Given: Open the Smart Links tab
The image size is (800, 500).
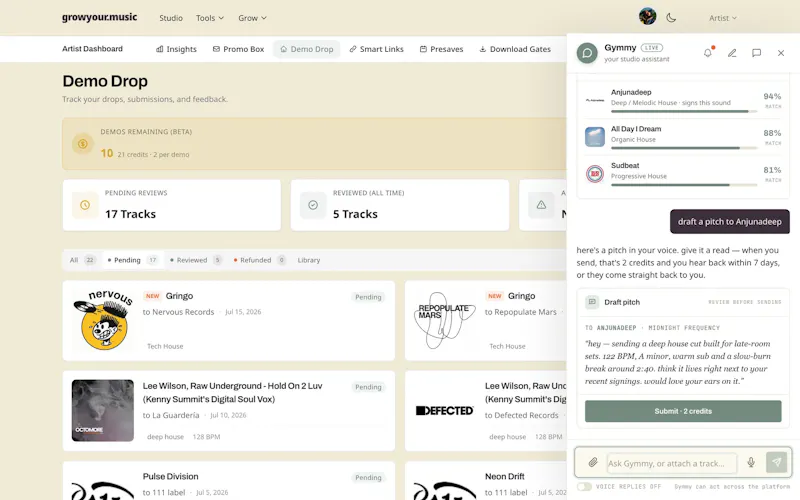Looking at the screenshot, I should 377,49.
